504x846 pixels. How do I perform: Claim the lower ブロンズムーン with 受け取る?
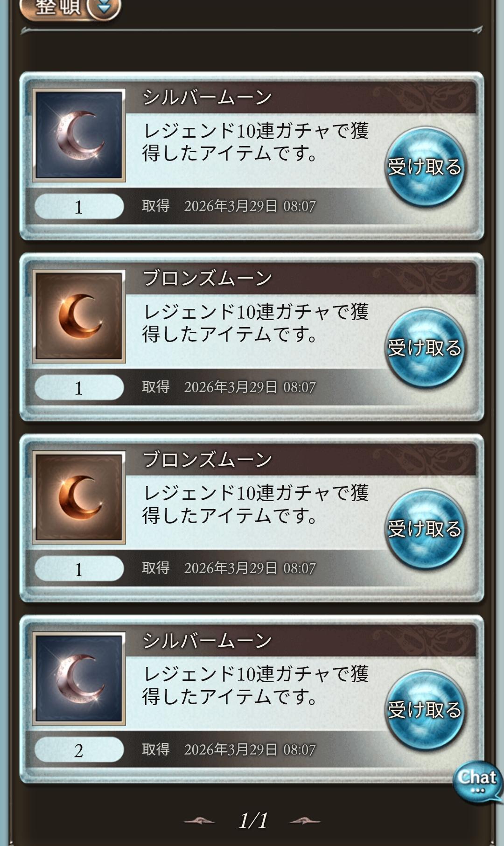425,529
